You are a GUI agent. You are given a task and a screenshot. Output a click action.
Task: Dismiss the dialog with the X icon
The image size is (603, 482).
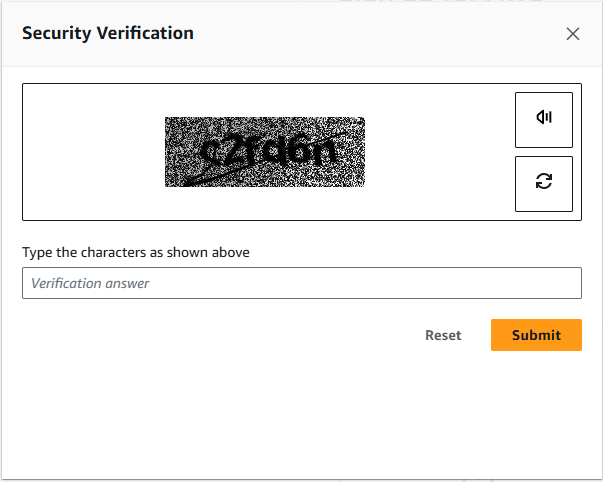point(573,34)
